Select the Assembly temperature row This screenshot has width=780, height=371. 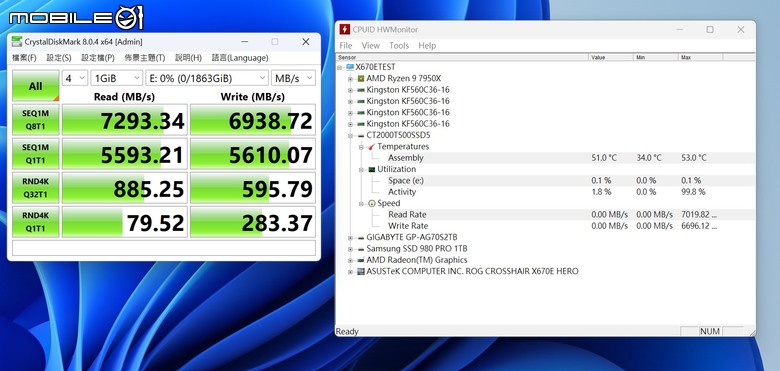tap(546, 158)
